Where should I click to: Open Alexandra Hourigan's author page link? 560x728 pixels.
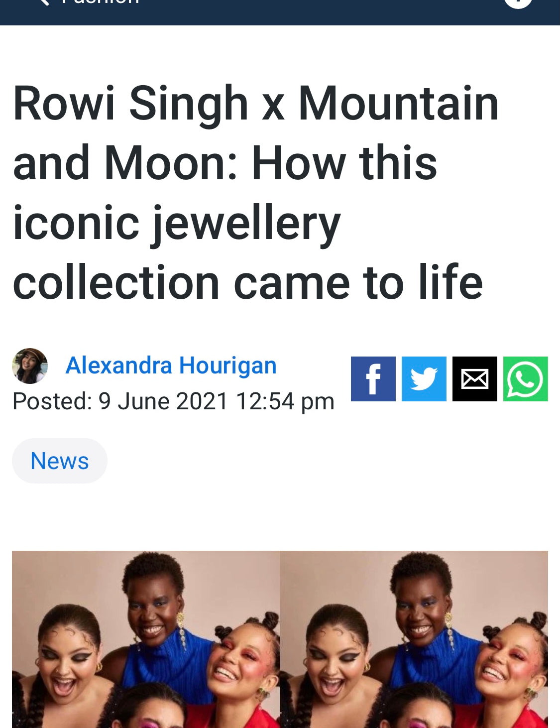(171, 365)
